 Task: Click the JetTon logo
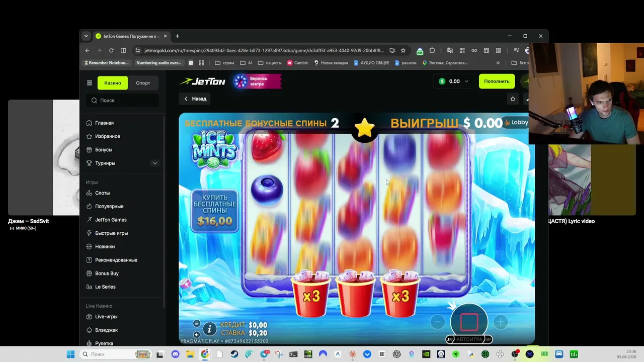tap(203, 81)
